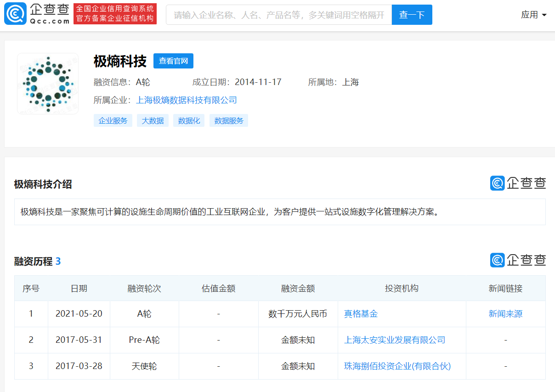Open 珠海捌佰投资企业(有限合伙) investor link
Screen dimensions: 555x392
tap(397, 366)
